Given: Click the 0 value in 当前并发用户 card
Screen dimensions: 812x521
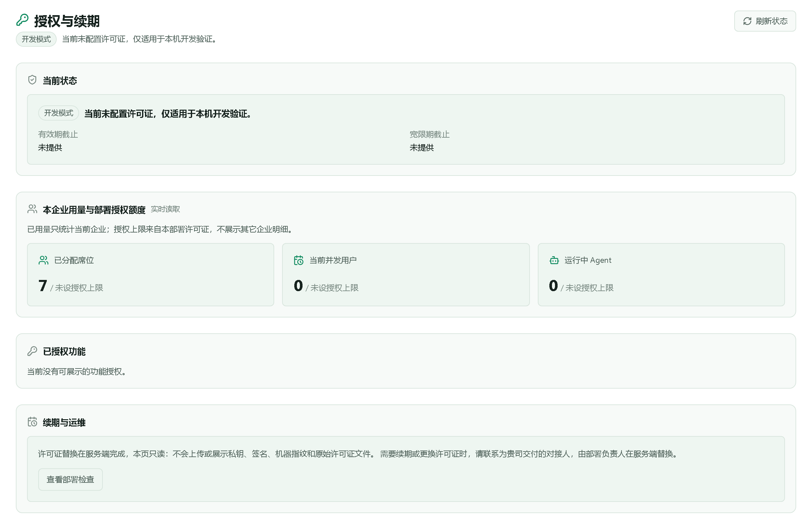Looking at the screenshot, I should coord(298,286).
